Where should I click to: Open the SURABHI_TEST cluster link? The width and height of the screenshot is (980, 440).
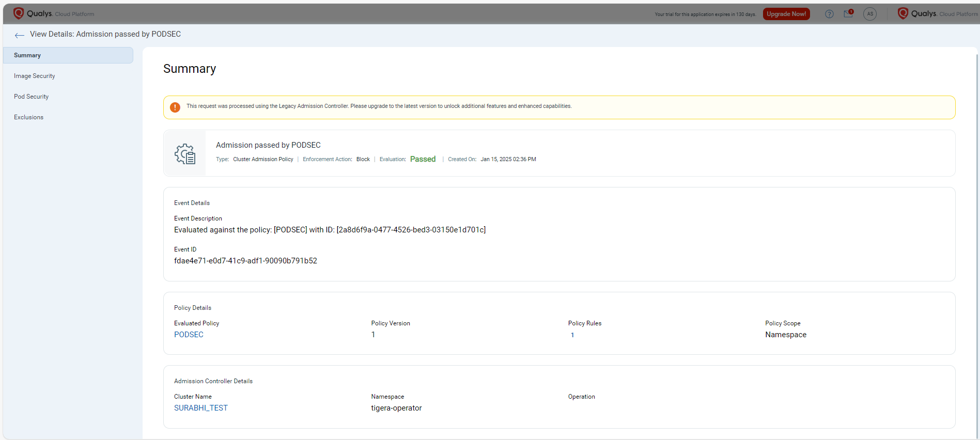coord(201,408)
